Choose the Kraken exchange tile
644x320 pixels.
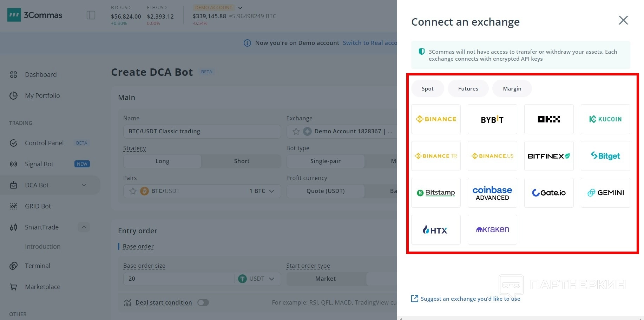pyautogui.click(x=492, y=229)
